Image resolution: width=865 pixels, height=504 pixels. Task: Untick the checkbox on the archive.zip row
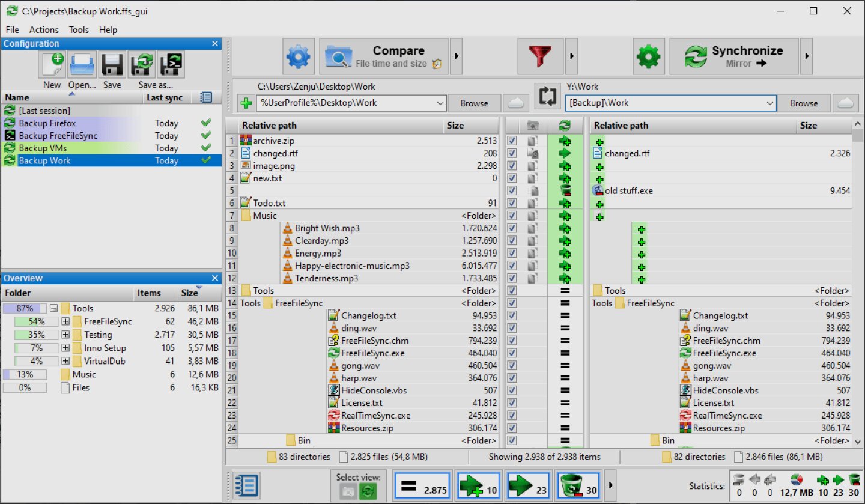tap(512, 140)
